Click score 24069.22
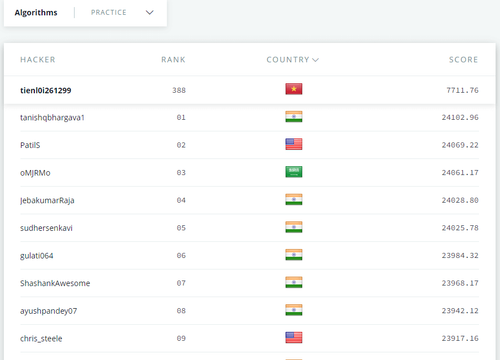 [460, 145]
